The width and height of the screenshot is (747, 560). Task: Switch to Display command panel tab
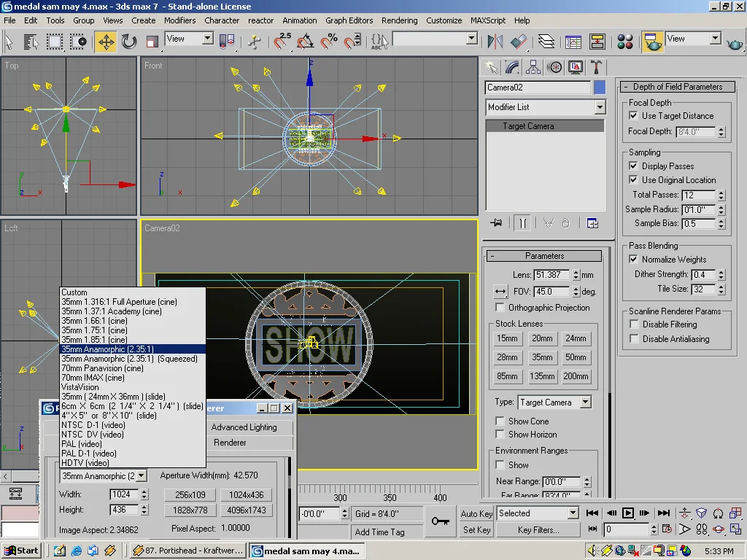tap(576, 67)
